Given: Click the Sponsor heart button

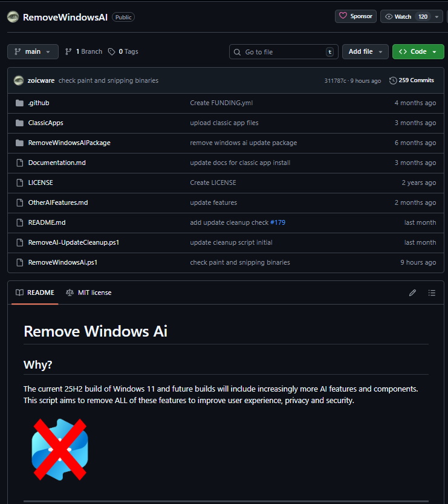Looking at the screenshot, I should [355, 16].
